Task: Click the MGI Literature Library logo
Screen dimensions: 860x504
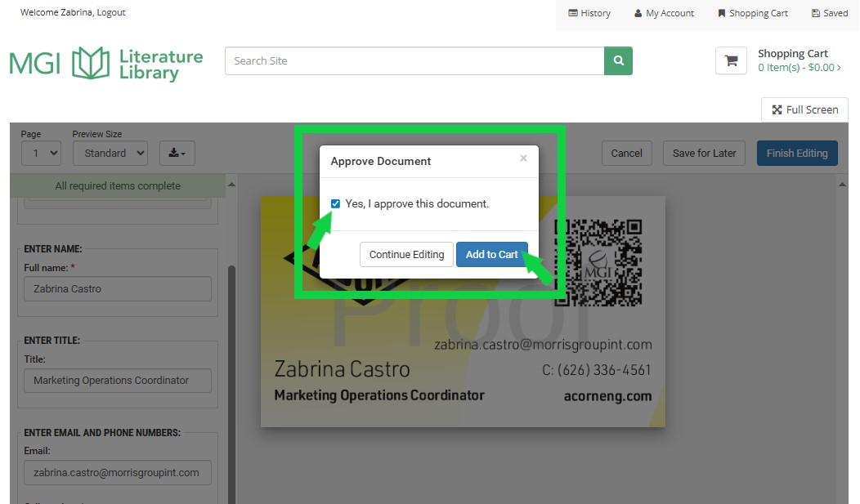Action: [105, 64]
